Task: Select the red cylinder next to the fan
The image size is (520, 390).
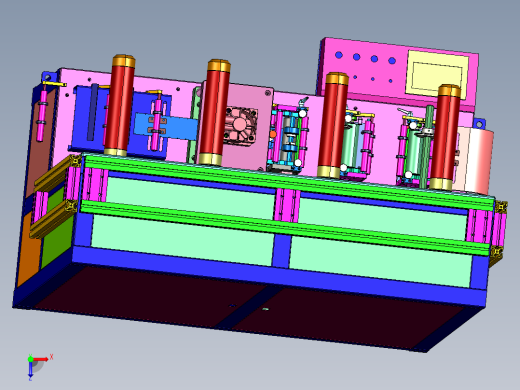Action: coord(214,112)
